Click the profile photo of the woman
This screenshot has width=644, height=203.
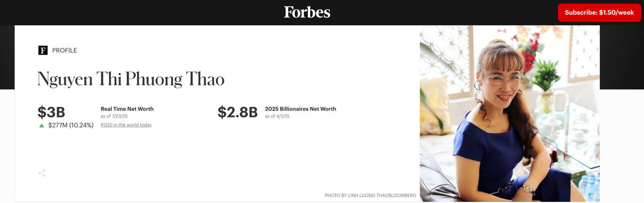pos(509,113)
